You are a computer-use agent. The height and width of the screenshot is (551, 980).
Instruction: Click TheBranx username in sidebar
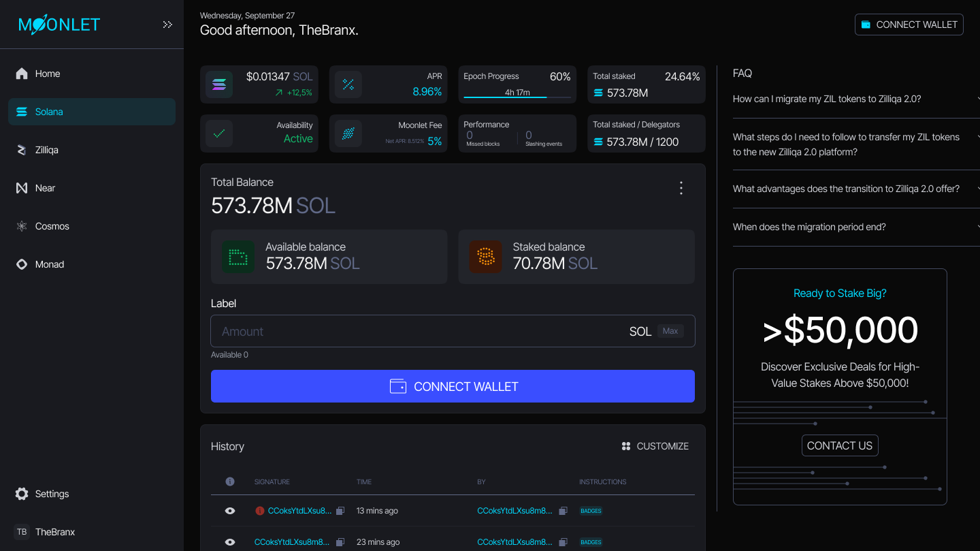pyautogui.click(x=55, y=532)
